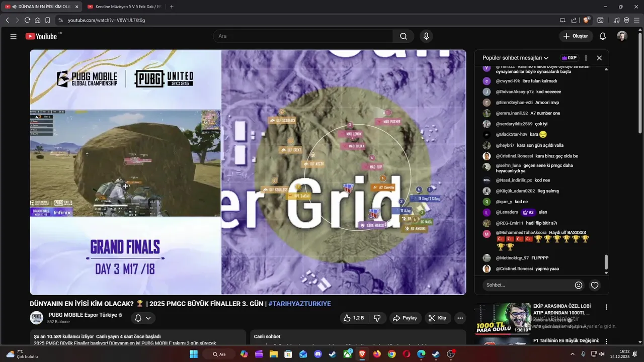The image size is (644, 362).
Task: Open options for F1 Tarihinin video
Action: click(606, 341)
